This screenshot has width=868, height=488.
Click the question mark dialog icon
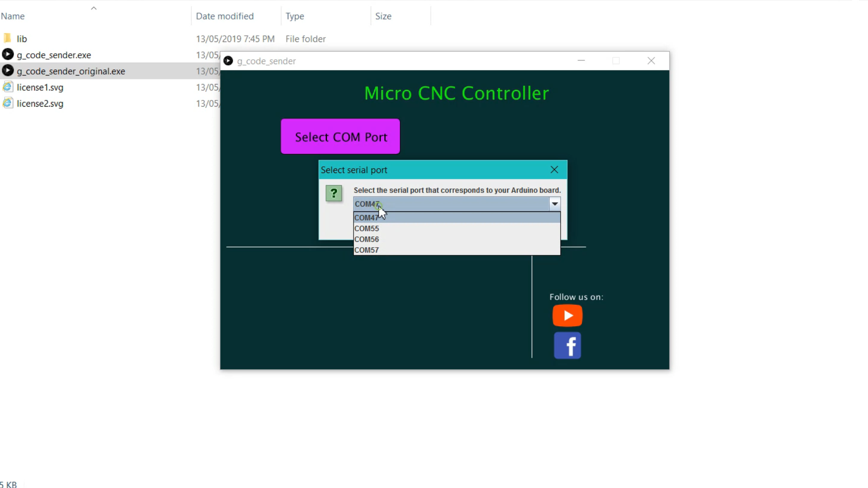[x=334, y=193]
